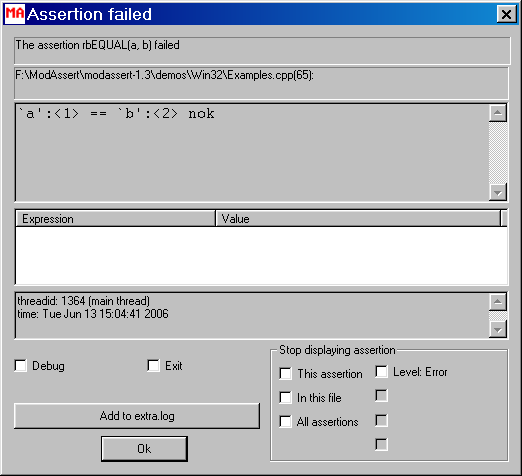Enable the Level: Error checkbox
The height and width of the screenshot is (476, 522).
[x=381, y=372]
